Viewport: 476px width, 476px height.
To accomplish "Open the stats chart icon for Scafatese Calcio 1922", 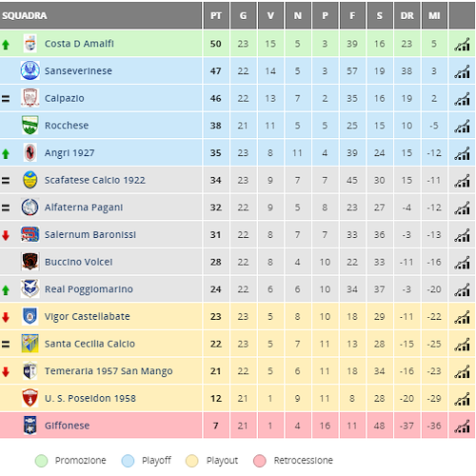I will 462,181.
